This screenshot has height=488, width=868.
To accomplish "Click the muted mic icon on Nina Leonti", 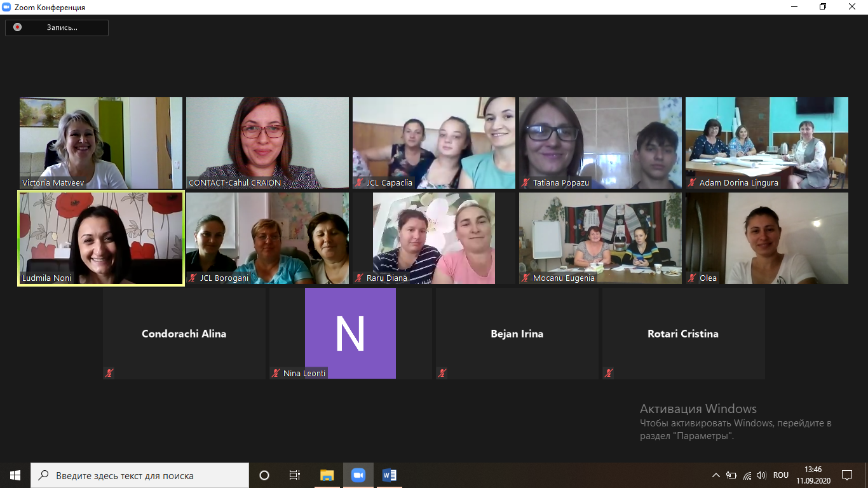I will [276, 374].
